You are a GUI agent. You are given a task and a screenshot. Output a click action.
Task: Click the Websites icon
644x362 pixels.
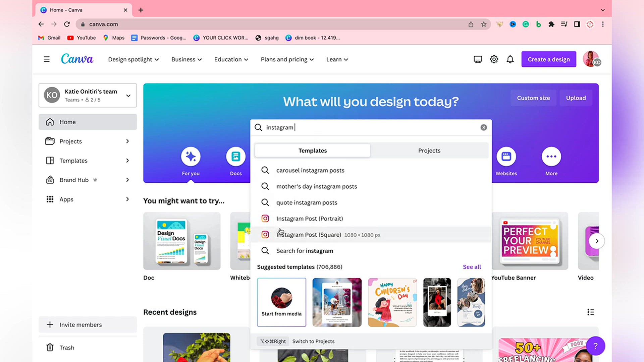coord(506,157)
